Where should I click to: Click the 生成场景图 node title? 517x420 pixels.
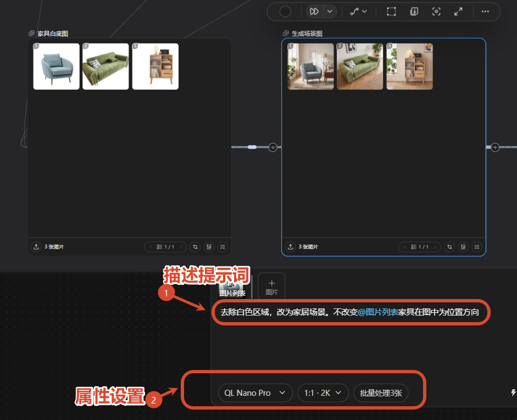pos(307,34)
